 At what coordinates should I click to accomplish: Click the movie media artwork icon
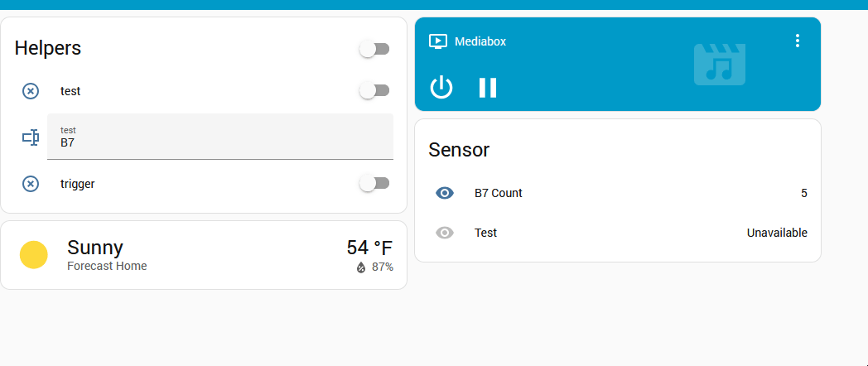[x=720, y=64]
